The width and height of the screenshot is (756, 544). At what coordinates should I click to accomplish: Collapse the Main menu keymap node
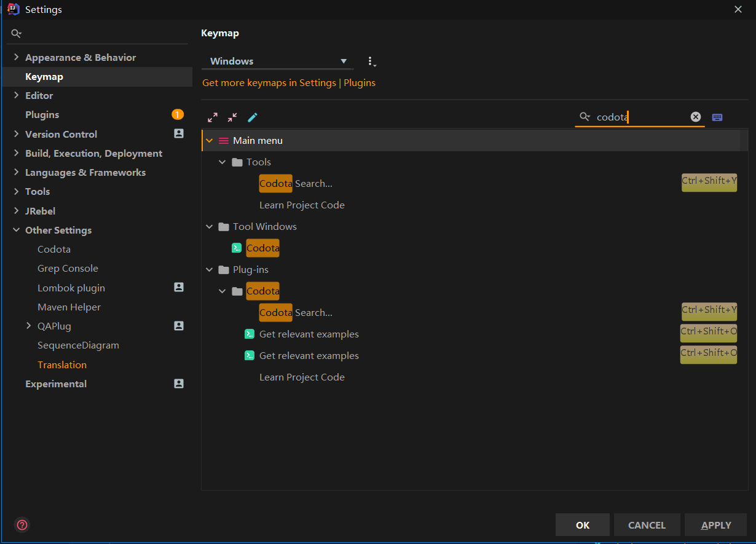click(210, 141)
